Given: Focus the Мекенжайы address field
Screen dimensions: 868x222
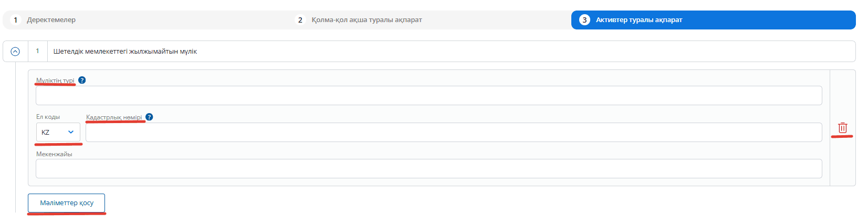Looking at the screenshot, I should (x=428, y=169).
